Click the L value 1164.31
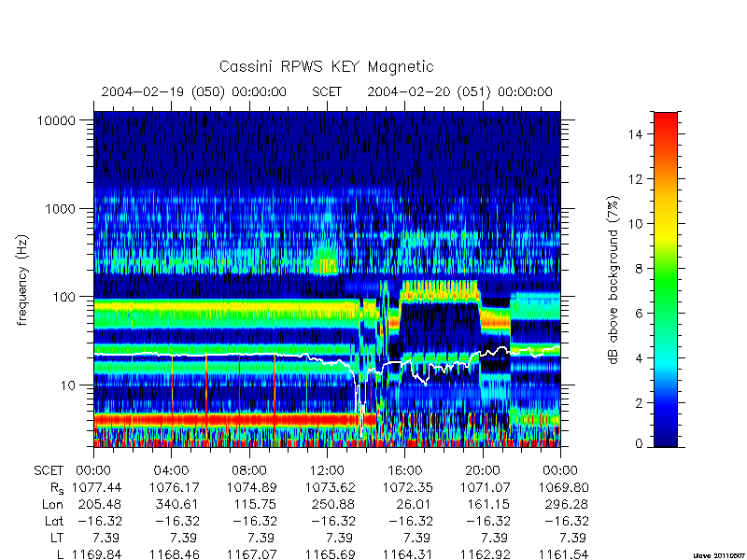This screenshot has height=560, width=747. coord(408,554)
